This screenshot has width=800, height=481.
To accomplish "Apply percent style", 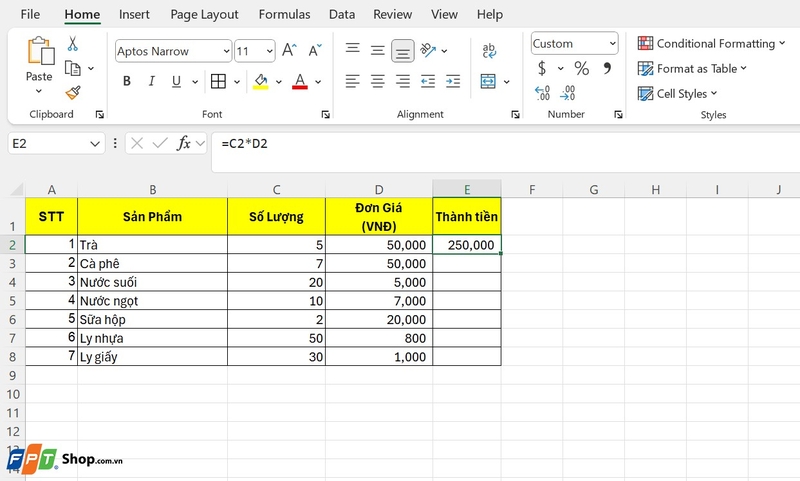I will 582,68.
